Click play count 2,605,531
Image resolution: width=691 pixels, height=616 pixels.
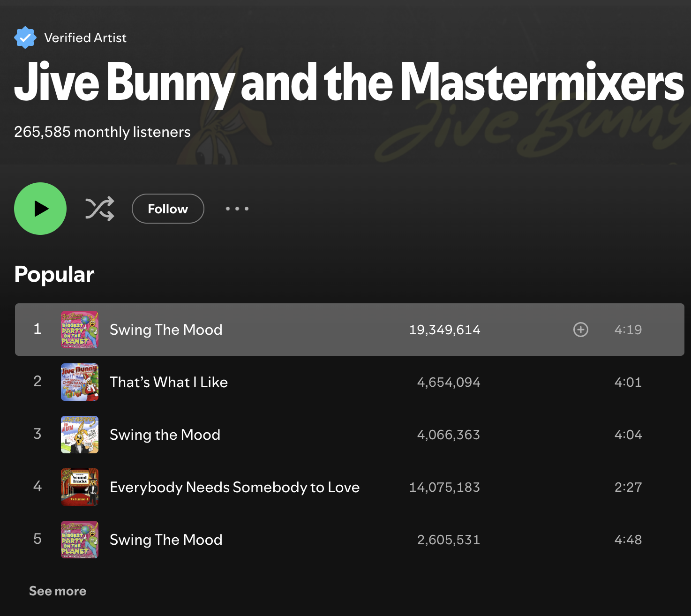pos(449,540)
